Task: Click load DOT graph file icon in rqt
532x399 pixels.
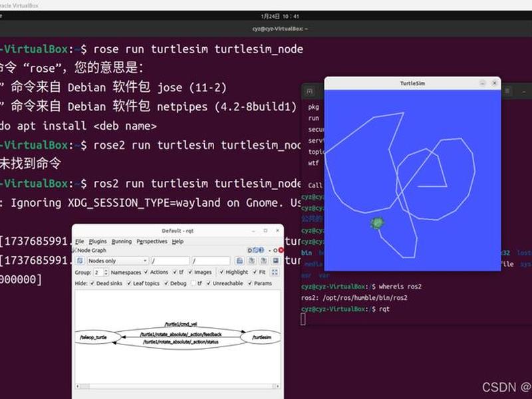Action: point(239,261)
